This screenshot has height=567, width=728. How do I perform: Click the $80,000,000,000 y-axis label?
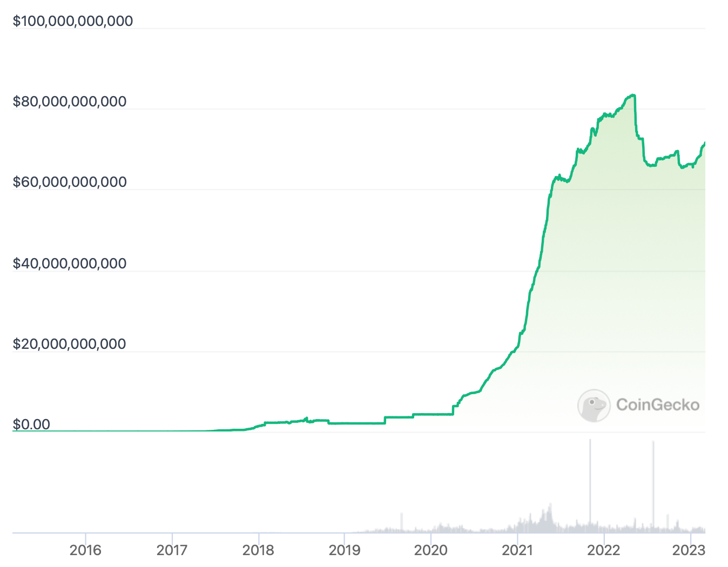click(70, 102)
